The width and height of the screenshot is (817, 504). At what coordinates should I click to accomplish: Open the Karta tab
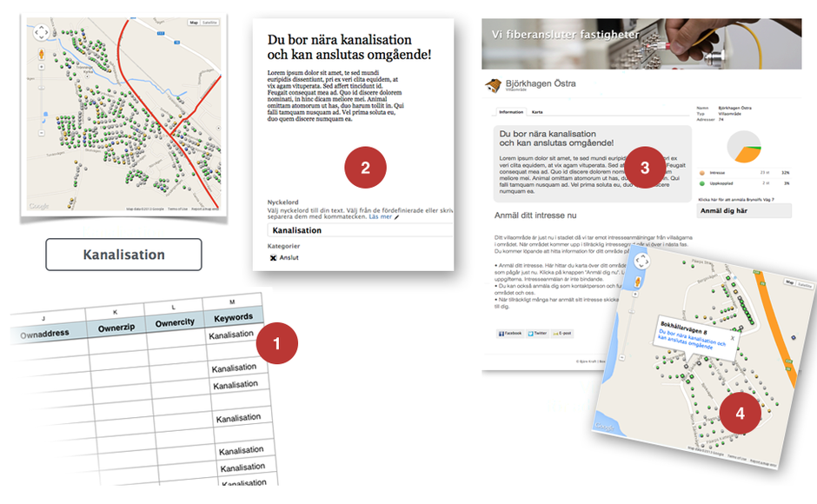point(537,112)
